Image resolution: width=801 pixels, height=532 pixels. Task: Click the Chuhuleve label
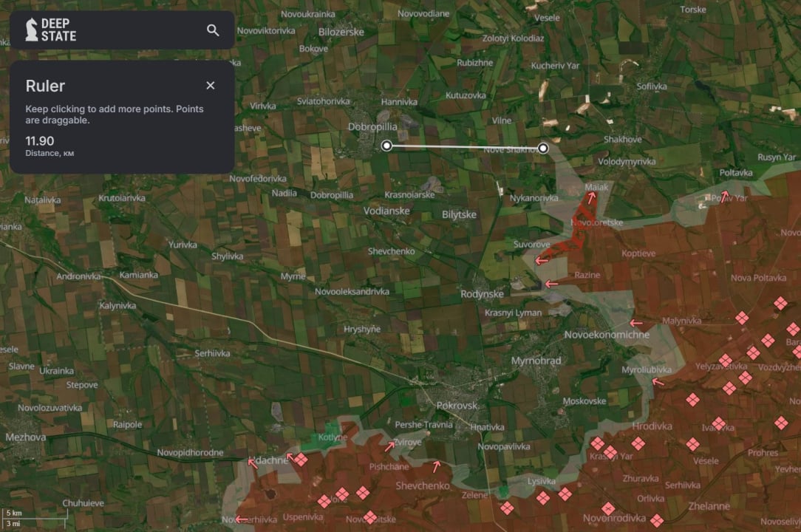click(83, 503)
